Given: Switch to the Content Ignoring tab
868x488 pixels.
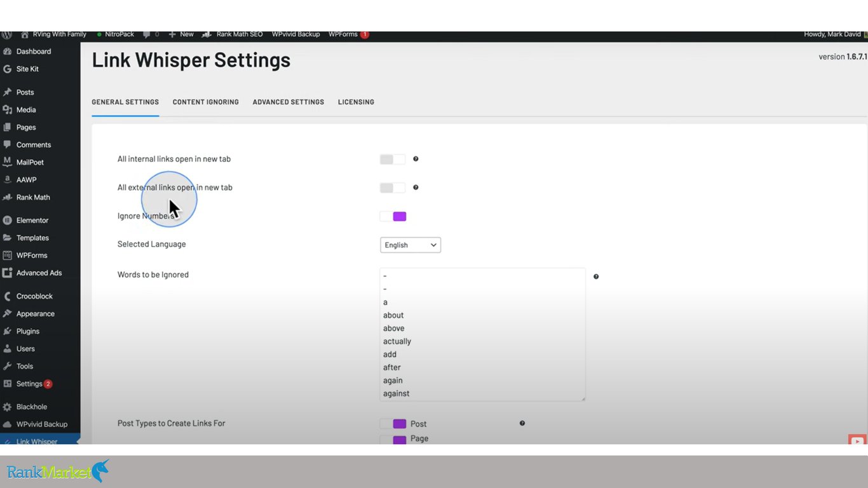Looking at the screenshot, I should [x=206, y=102].
